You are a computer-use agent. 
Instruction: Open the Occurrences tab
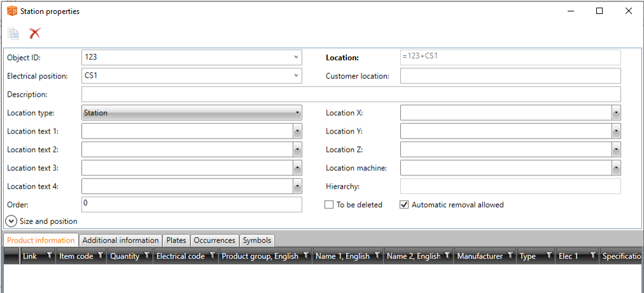[x=215, y=240]
